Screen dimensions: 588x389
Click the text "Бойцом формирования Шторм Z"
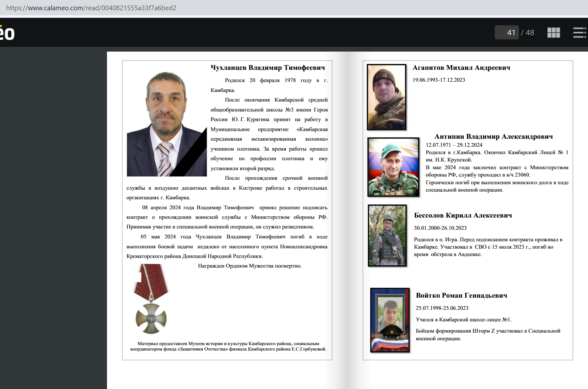(x=455, y=331)
